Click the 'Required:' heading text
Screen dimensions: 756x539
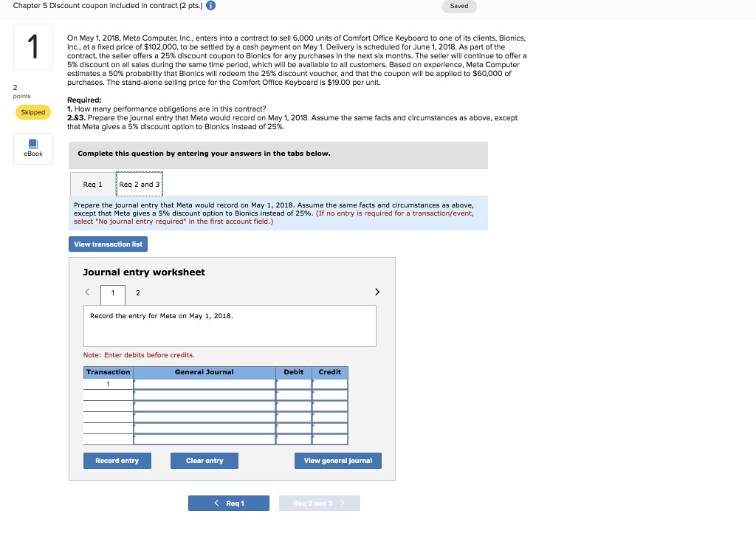tap(84, 100)
